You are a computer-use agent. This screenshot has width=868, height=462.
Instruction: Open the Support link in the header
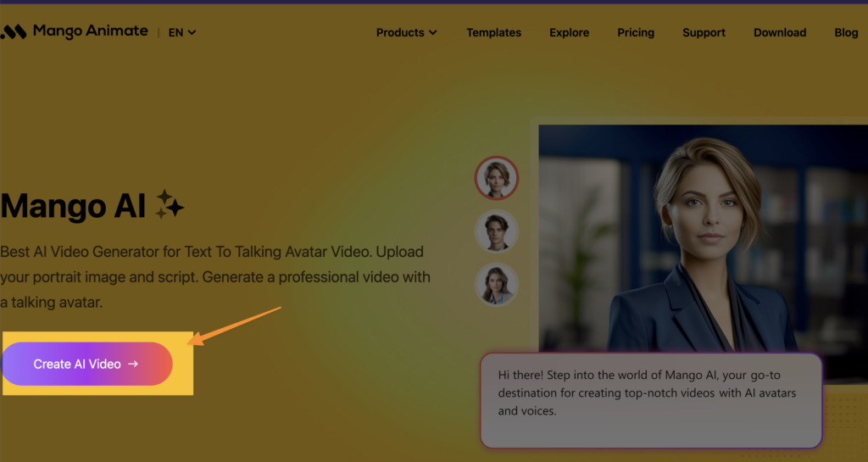pos(704,33)
